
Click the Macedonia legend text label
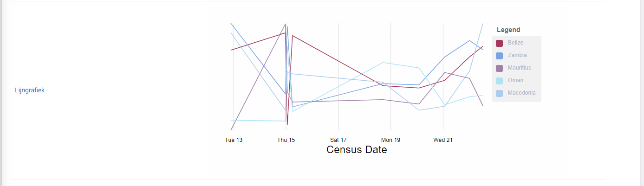[x=521, y=93]
